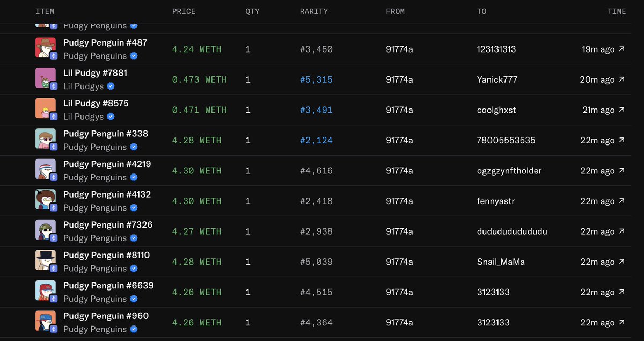Open Pudgy Penguin #338 thumbnail image

[45, 139]
